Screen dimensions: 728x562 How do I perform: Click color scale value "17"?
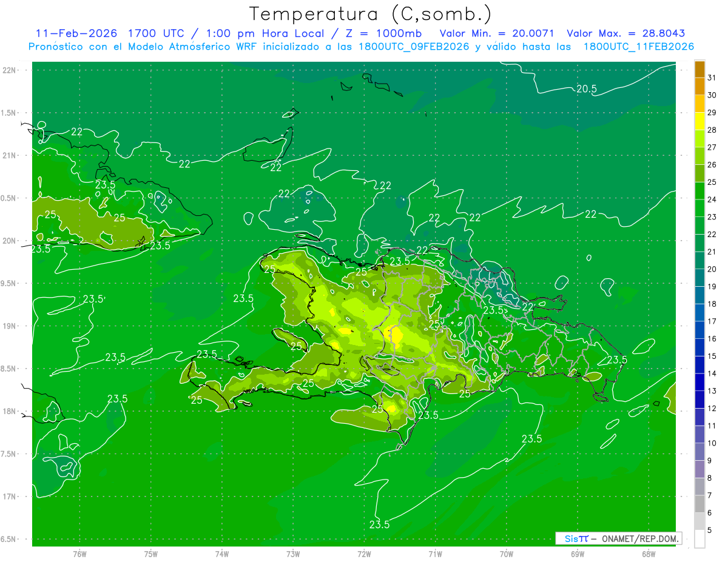pos(712,321)
